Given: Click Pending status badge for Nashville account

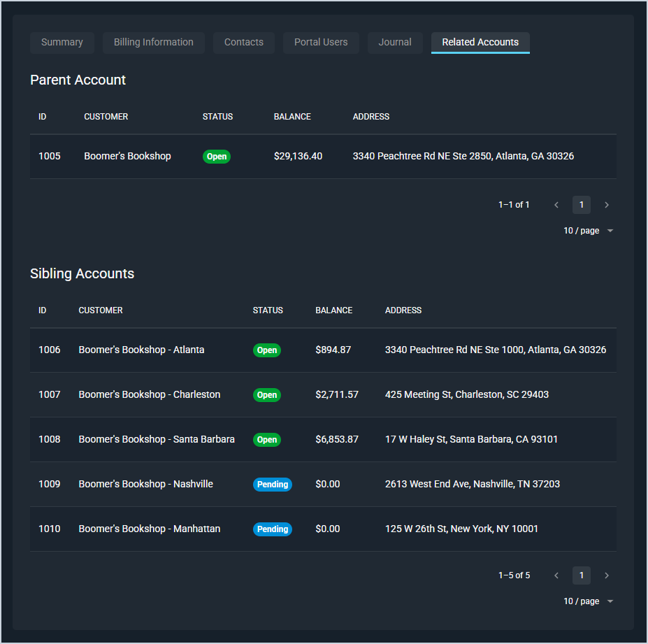Looking at the screenshot, I should pyautogui.click(x=273, y=485).
